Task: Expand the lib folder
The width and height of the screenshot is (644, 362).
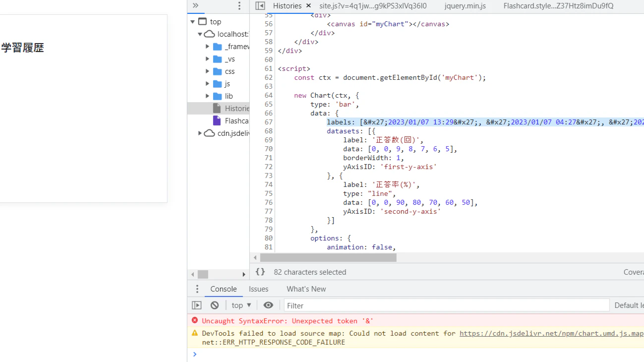Action: 207,96
